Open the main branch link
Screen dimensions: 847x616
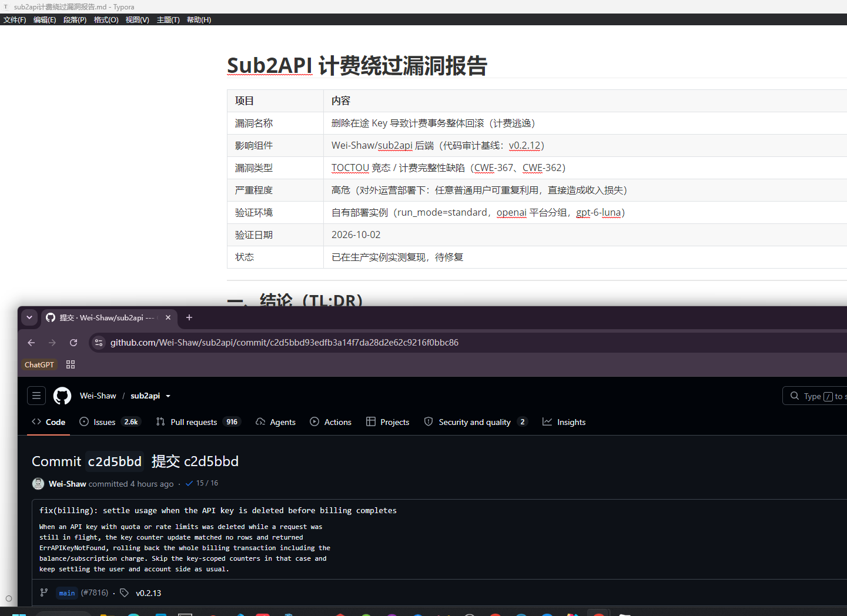[67, 592]
